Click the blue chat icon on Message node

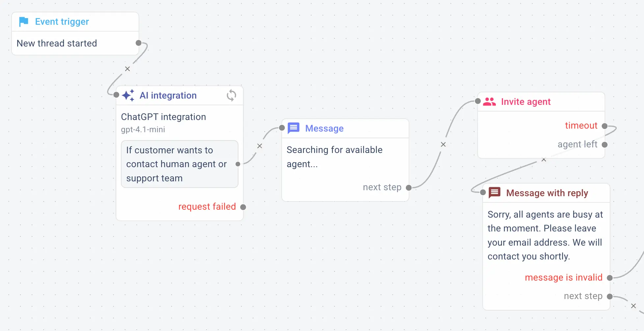click(293, 128)
